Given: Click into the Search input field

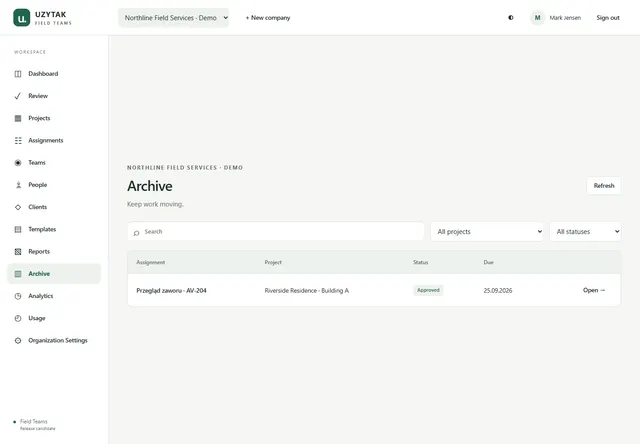Looking at the screenshot, I should [x=276, y=232].
